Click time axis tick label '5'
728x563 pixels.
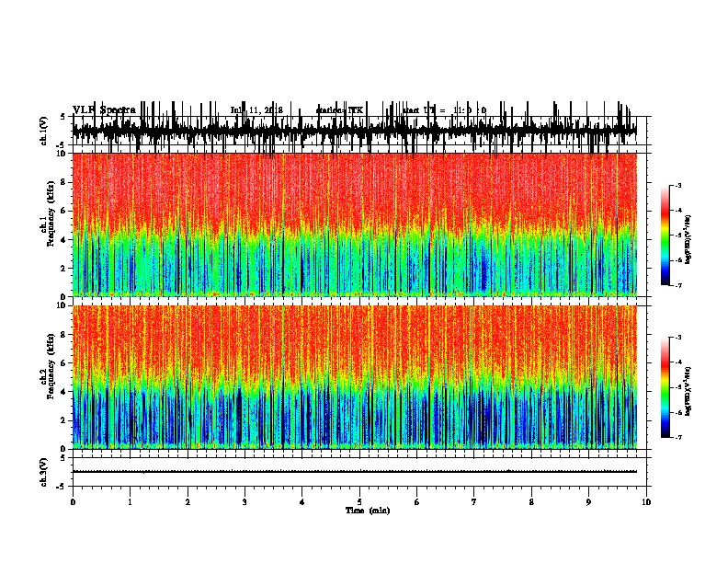click(359, 502)
